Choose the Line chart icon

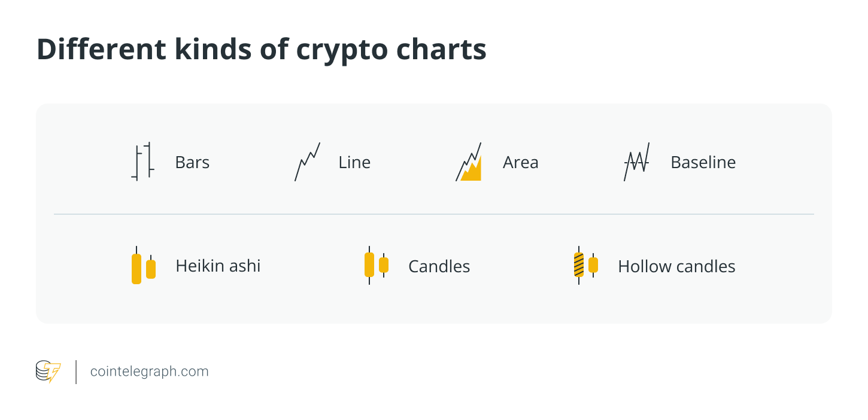[307, 162]
